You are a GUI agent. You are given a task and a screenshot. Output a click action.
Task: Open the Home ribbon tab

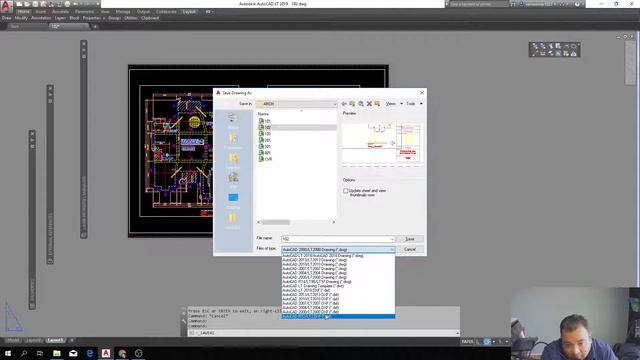click(x=24, y=12)
